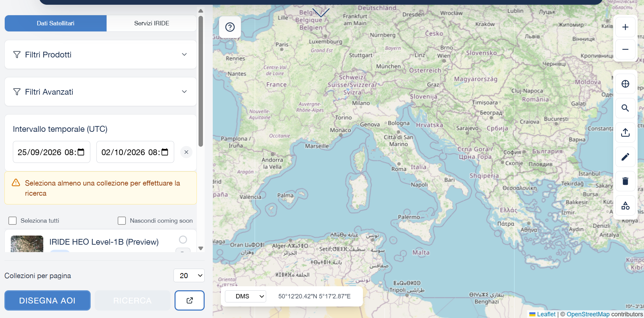Click the Filtri Avanzati funnel icon
The height and width of the screenshot is (318, 644).
17,92
